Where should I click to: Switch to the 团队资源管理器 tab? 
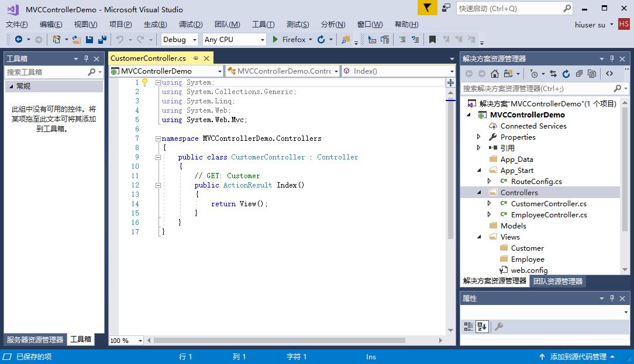coord(557,281)
